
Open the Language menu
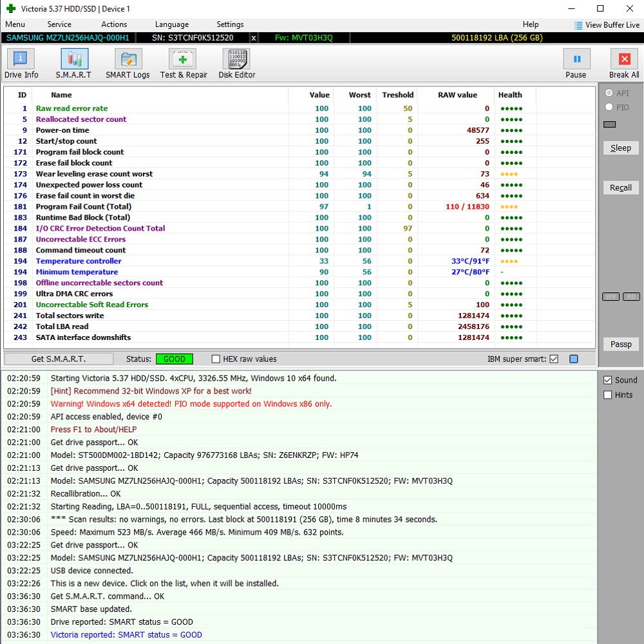point(172,24)
